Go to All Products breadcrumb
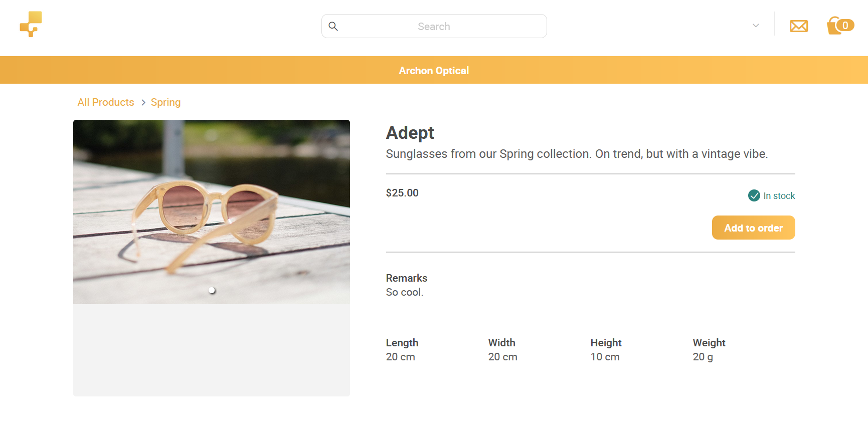The image size is (868, 424). coord(106,102)
